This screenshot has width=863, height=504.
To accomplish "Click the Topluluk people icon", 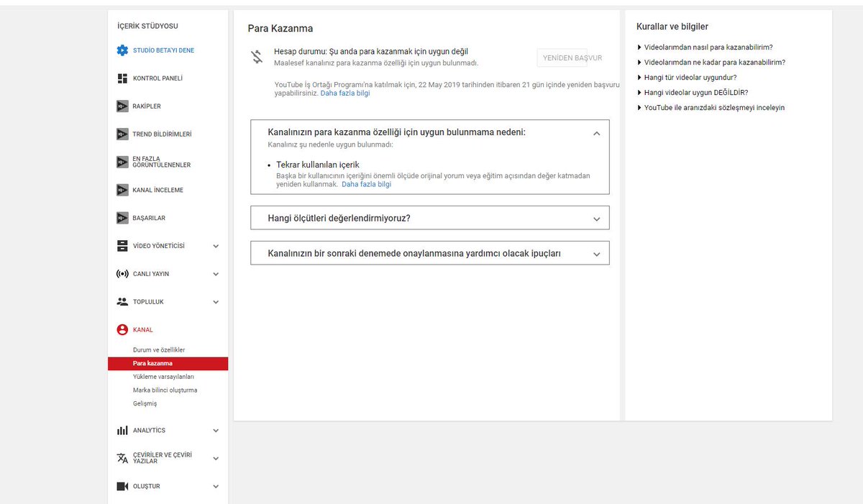I will (122, 302).
